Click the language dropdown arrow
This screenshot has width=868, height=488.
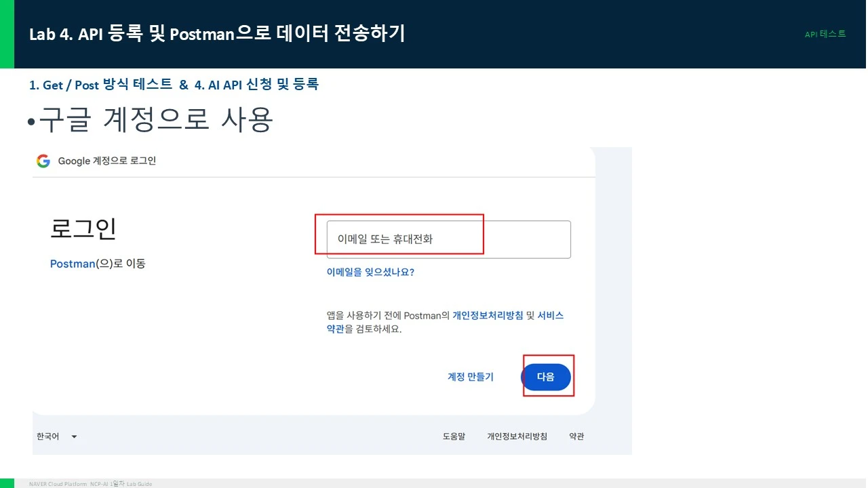point(74,436)
